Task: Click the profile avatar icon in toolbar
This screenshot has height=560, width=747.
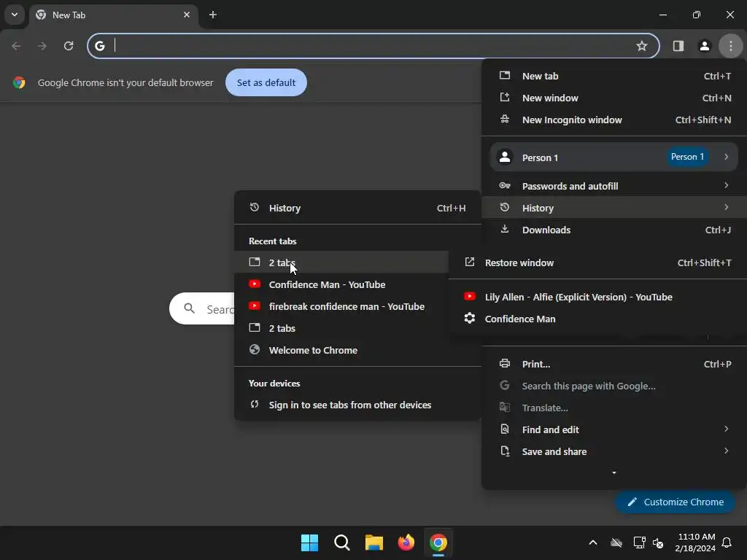Action: point(704,46)
